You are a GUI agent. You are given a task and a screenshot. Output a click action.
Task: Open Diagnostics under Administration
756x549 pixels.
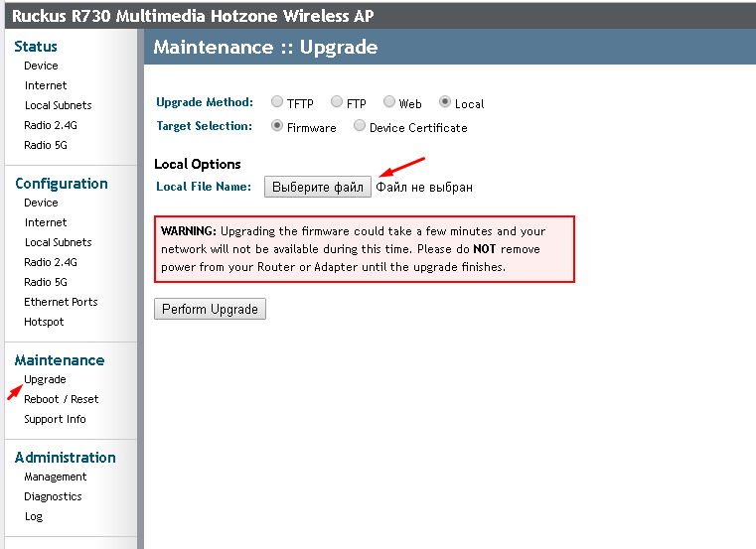53,496
